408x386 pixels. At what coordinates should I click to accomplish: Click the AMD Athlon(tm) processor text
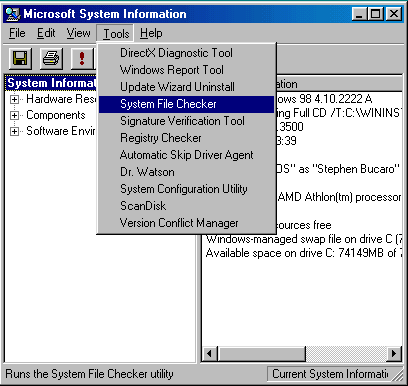(x=339, y=197)
